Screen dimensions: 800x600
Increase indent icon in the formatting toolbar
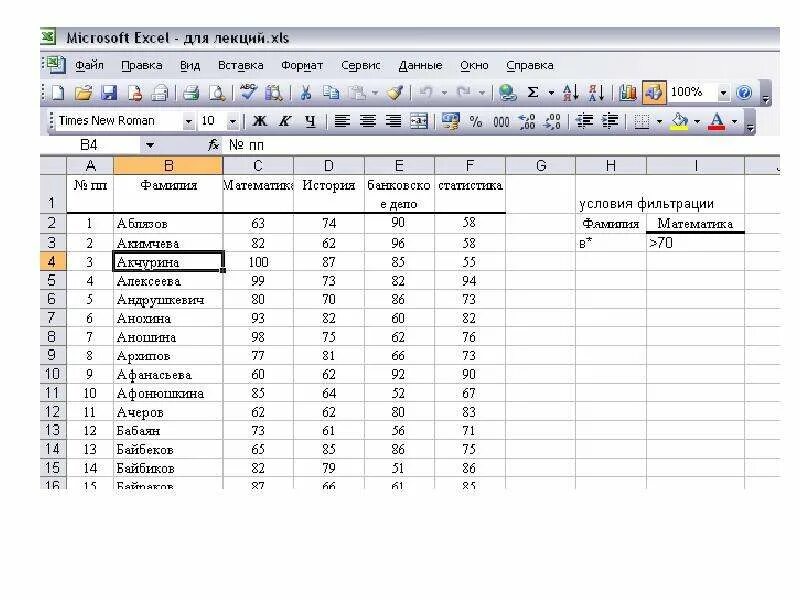(x=610, y=121)
